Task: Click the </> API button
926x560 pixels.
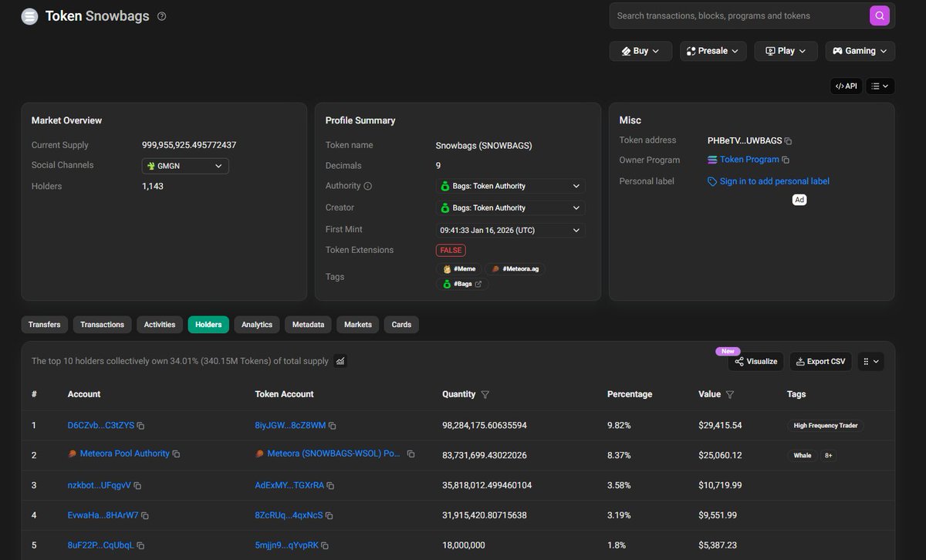Action: tap(846, 86)
